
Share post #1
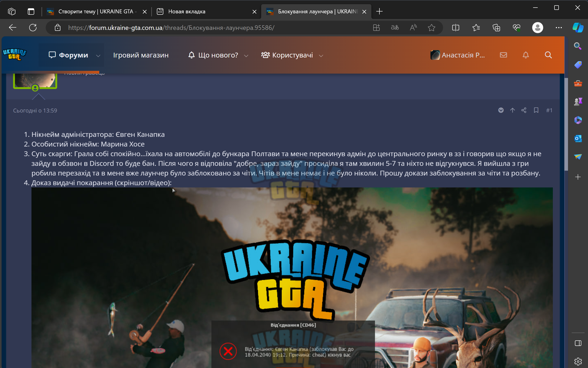(524, 110)
